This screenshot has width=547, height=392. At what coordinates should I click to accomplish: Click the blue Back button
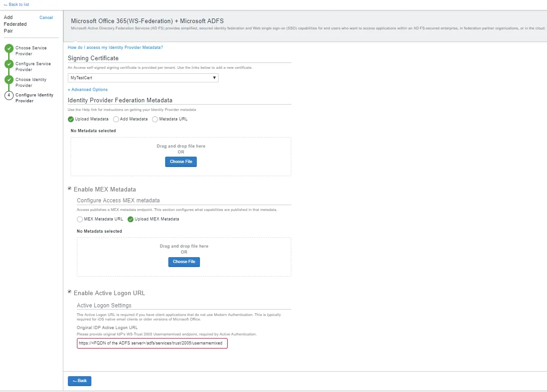click(x=80, y=381)
